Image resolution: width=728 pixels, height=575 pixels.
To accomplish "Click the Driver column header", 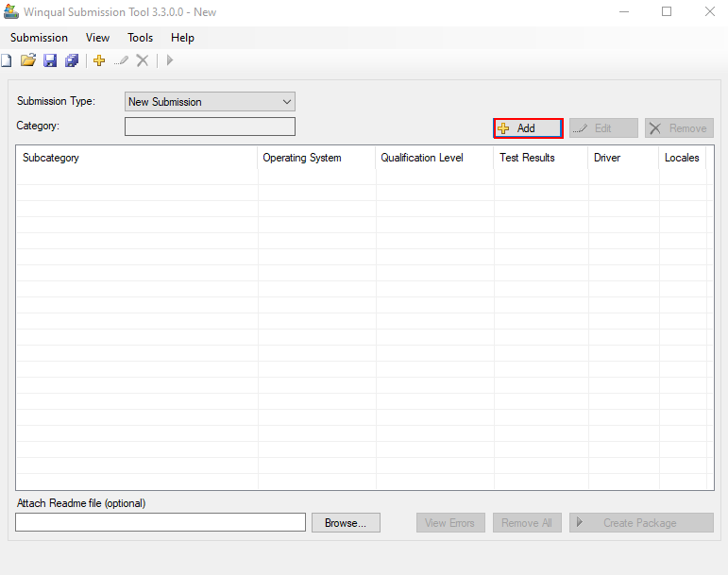I will [x=623, y=158].
